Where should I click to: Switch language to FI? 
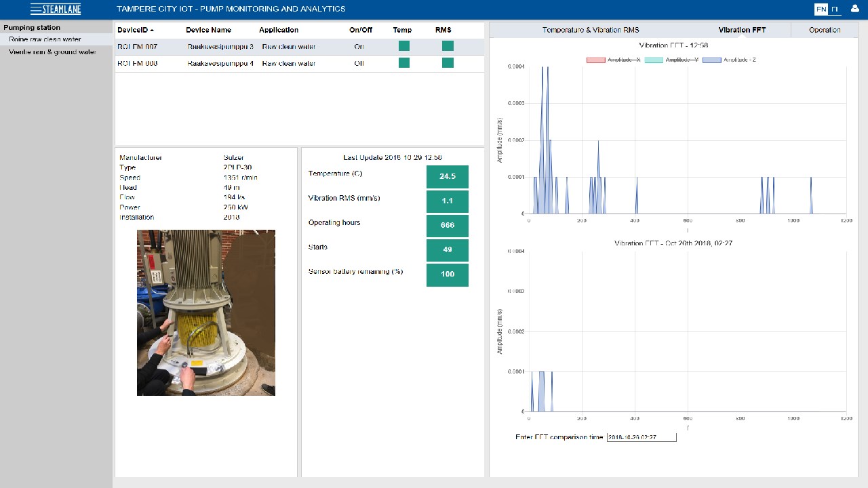pyautogui.click(x=835, y=9)
